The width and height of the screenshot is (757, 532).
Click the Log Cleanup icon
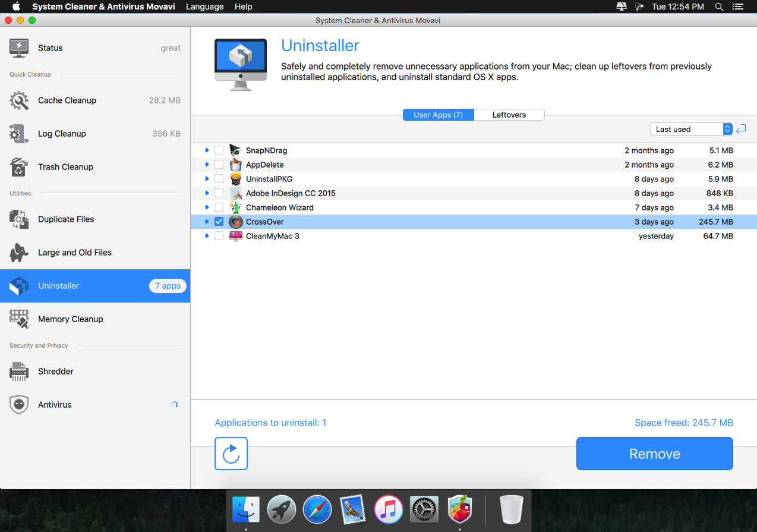pos(19,134)
